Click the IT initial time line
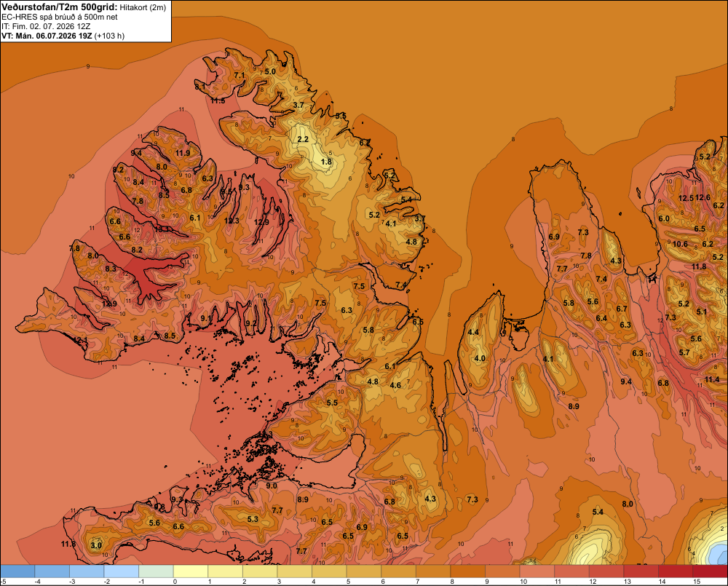 point(46,26)
